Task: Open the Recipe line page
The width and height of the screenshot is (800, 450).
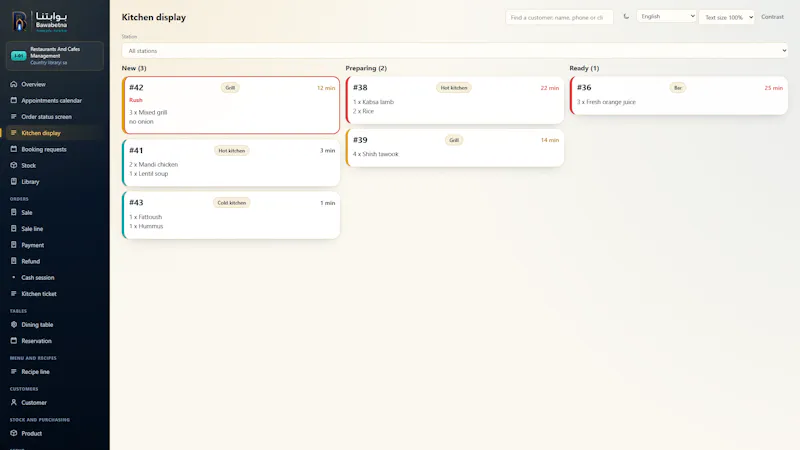Action: pos(55,372)
